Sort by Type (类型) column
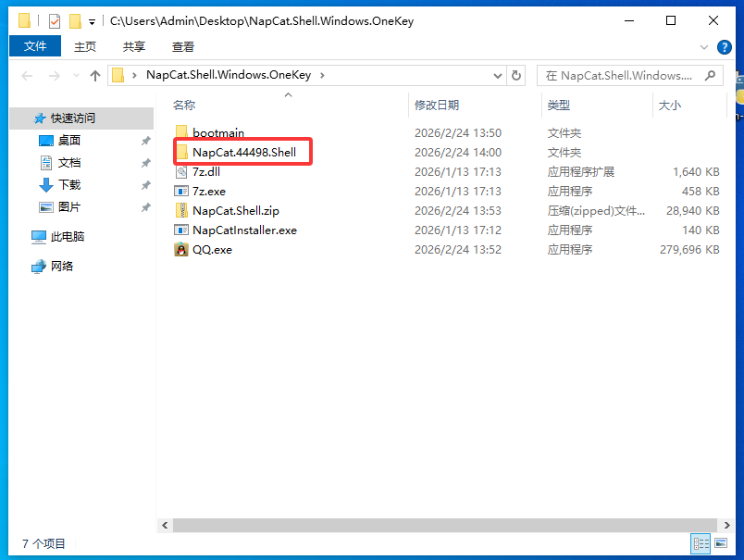The width and height of the screenshot is (744, 560). click(559, 105)
